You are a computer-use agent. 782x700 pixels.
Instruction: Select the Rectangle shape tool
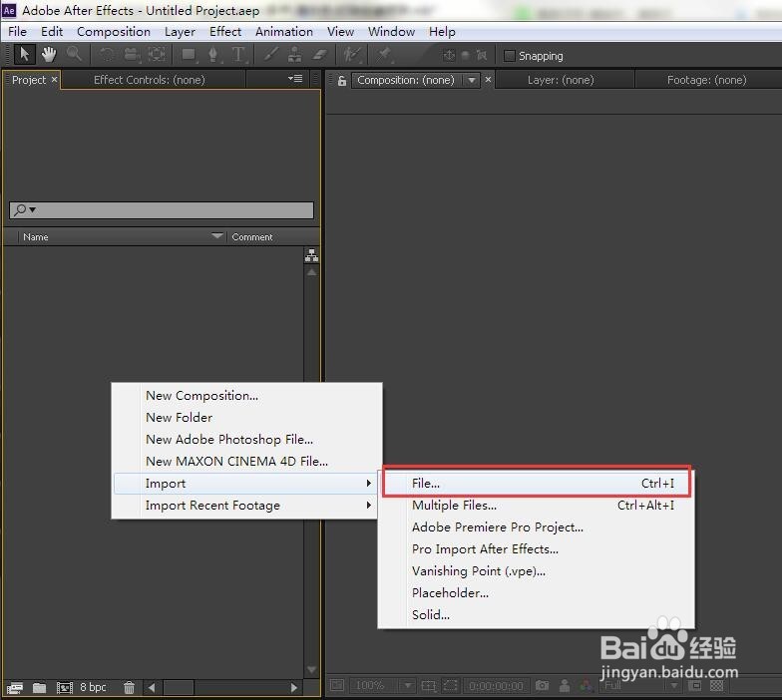(x=190, y=54)
